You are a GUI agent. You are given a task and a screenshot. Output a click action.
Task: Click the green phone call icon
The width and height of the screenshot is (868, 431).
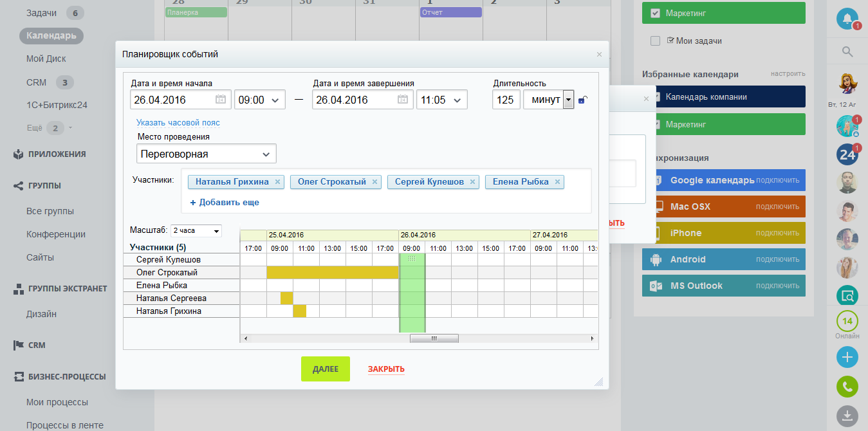(x=847, y=387)
